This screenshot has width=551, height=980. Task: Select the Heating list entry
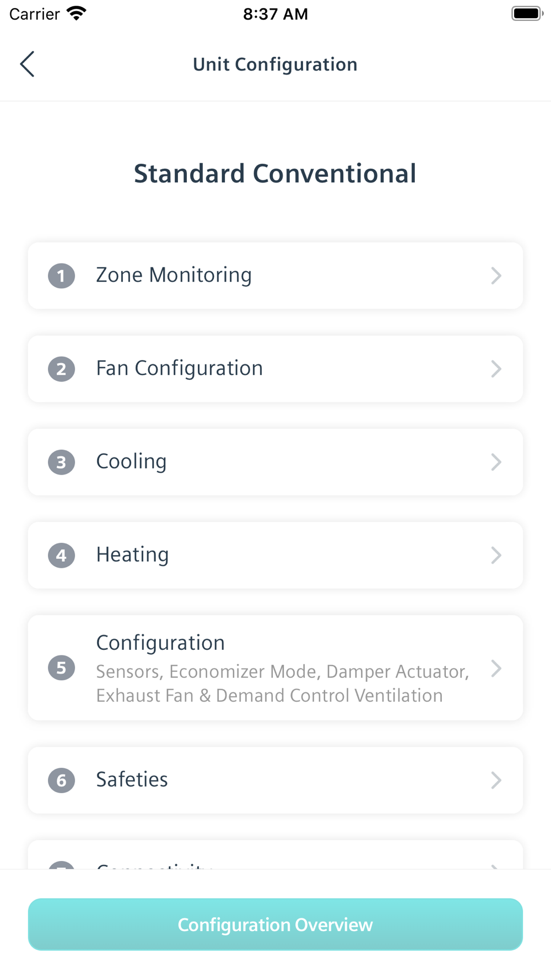[x=275, y=555]
